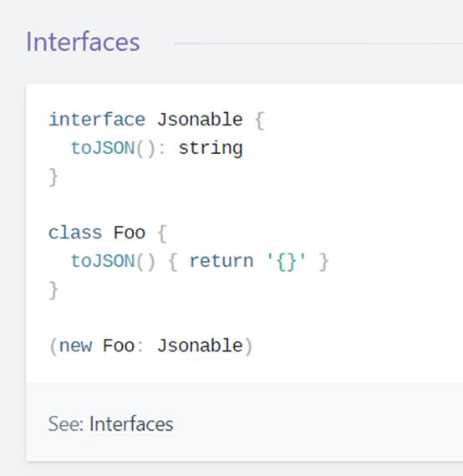
Task: Click Jsonable in the interface declaration line
Action: tap(200, 120)
